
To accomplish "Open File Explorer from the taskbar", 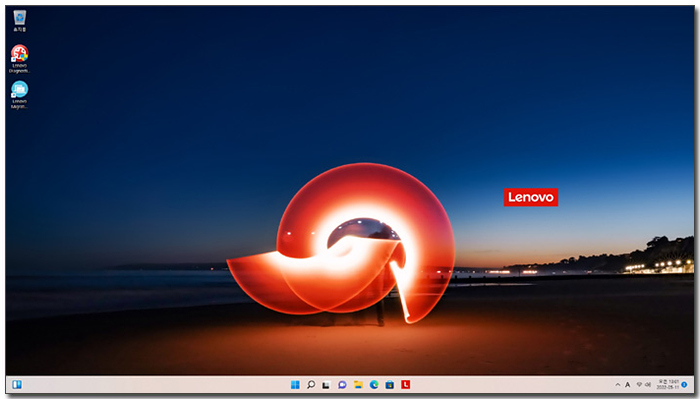I will (358, 385).
